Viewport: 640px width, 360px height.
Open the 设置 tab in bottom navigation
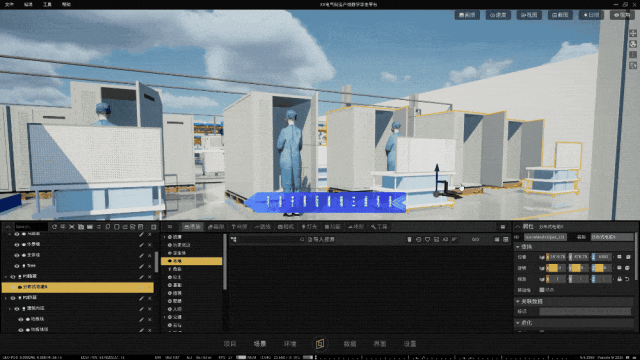410,344
